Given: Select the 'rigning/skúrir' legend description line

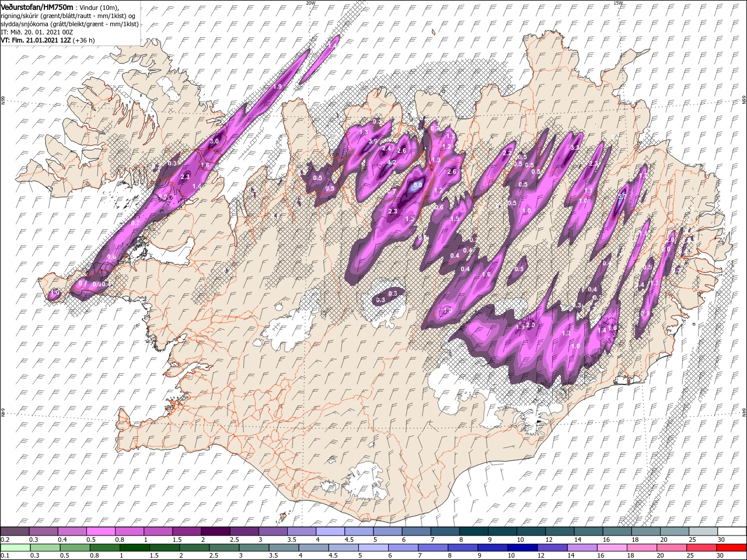Looking at the screenshot, I should tap(68, 15).
